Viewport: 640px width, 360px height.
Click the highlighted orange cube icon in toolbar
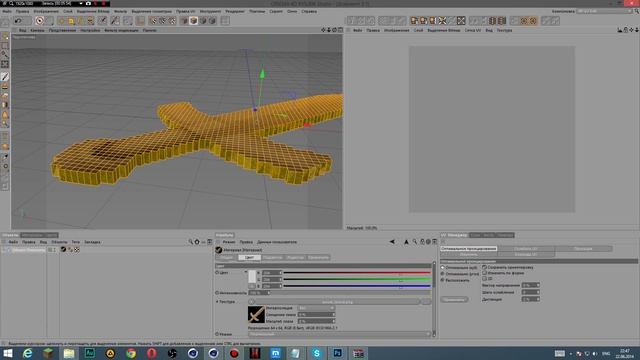[x=193, y=21]
